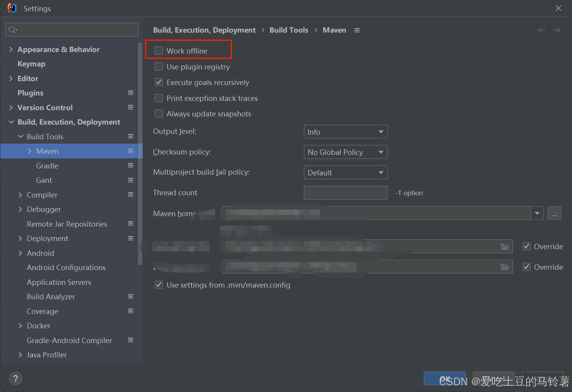Check Always update snapshots
Image resolution: width=572 pixels, height=392 pixels.
[x=159, y=114]
